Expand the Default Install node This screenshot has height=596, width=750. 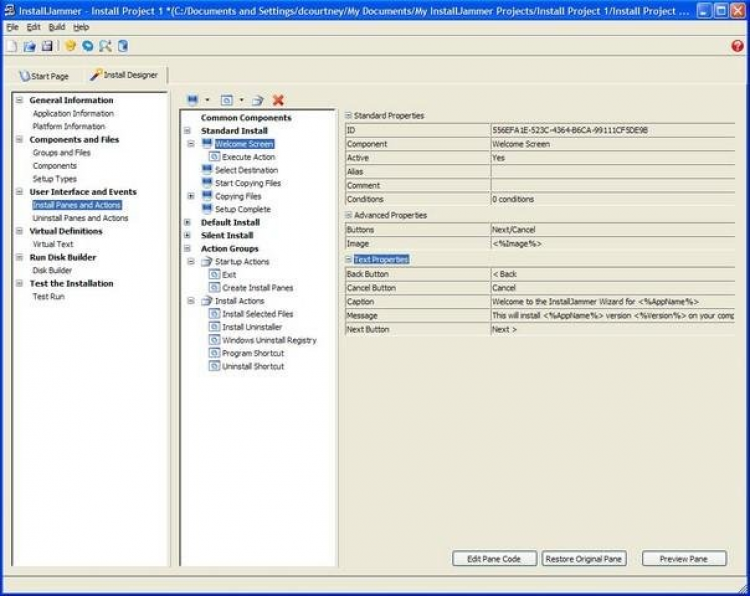click(x=188, y=222)
